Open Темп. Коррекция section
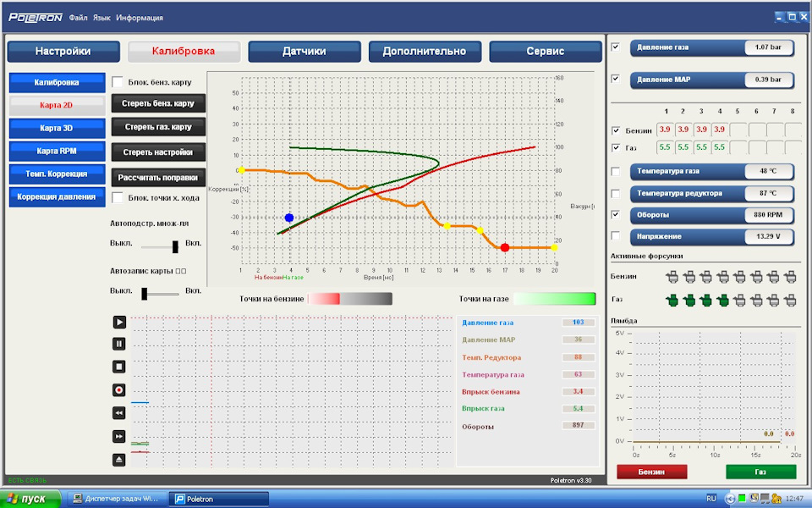The width and height of the screenshot is (812, 508). [57, 174]
